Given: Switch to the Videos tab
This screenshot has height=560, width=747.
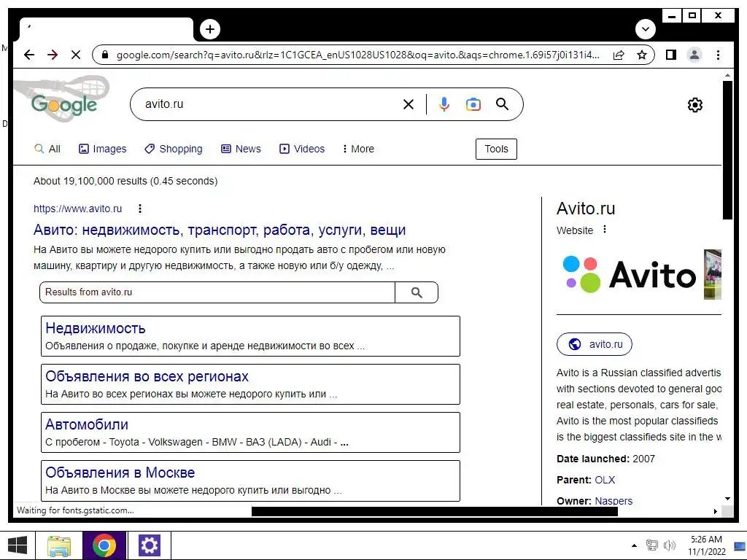Looking at the screenshot, I should tap(302, 149).
